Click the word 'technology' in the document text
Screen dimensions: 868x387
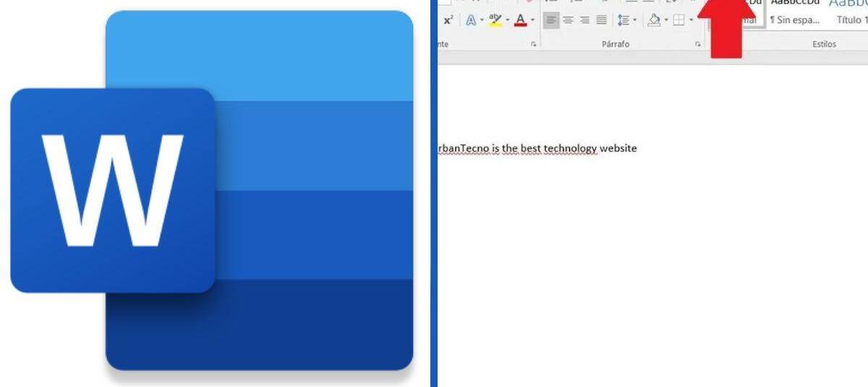tap(570, 148)
